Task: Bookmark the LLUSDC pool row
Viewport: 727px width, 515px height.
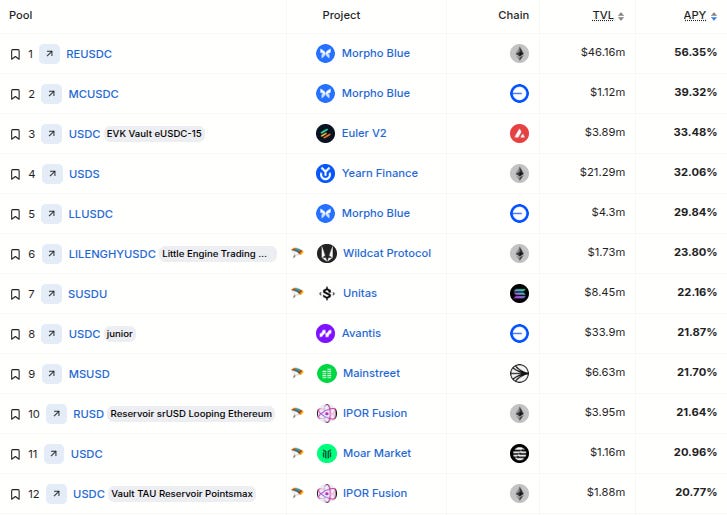Action: click(15, 214)
